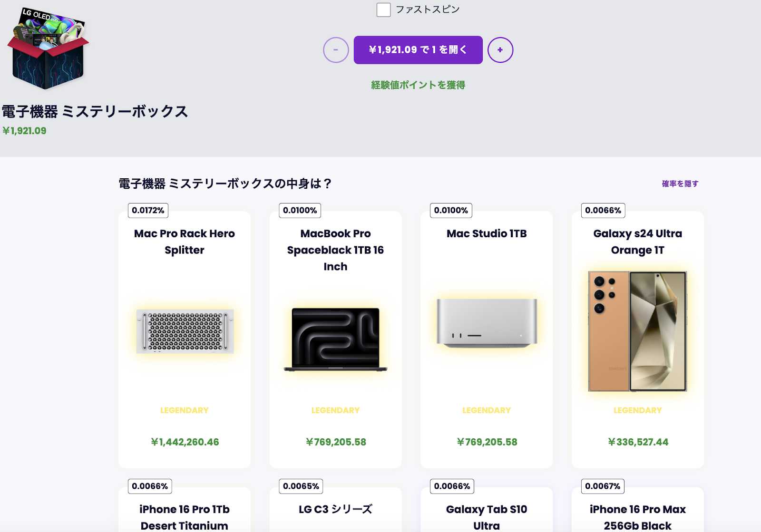Click the 0.0067% probability badge

pyautogui.click(x=603, y=486)
